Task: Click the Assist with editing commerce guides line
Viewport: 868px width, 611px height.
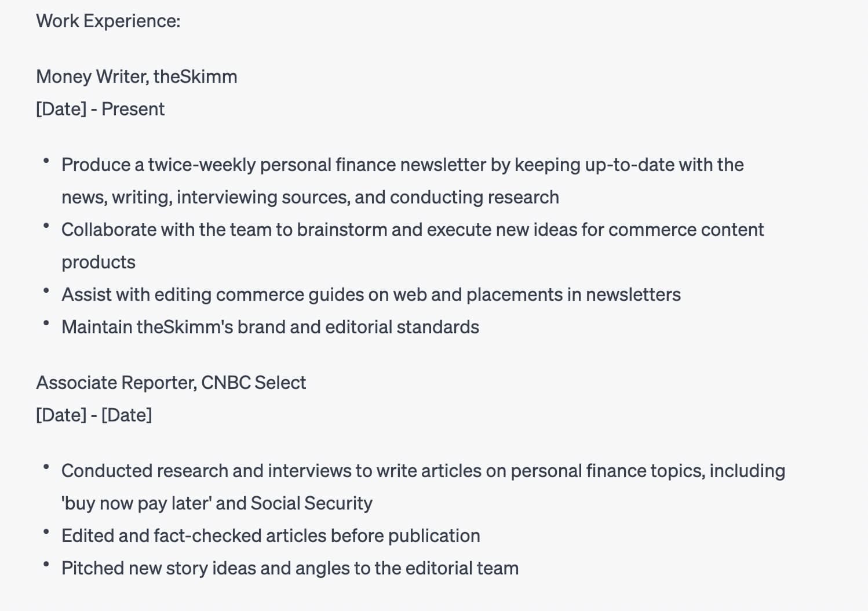Action: pos(371,295)
